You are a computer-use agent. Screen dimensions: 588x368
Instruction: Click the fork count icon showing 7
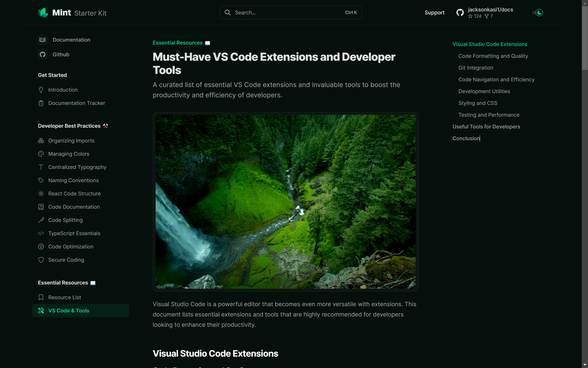click(486, 16)
